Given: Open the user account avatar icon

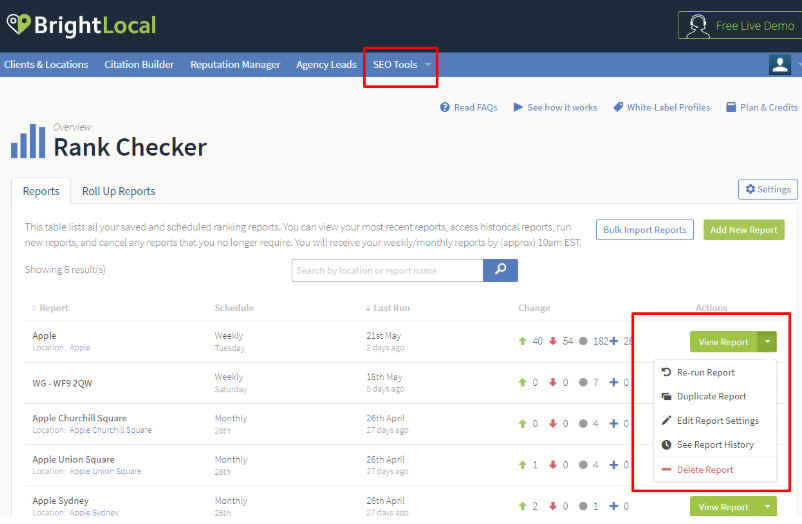Looking at the screenshot, I should (x=779, y=64).
